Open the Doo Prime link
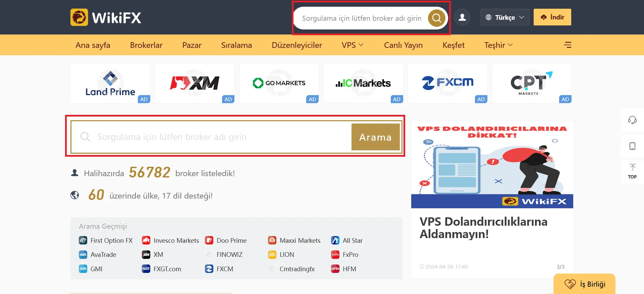 point(231,240)
